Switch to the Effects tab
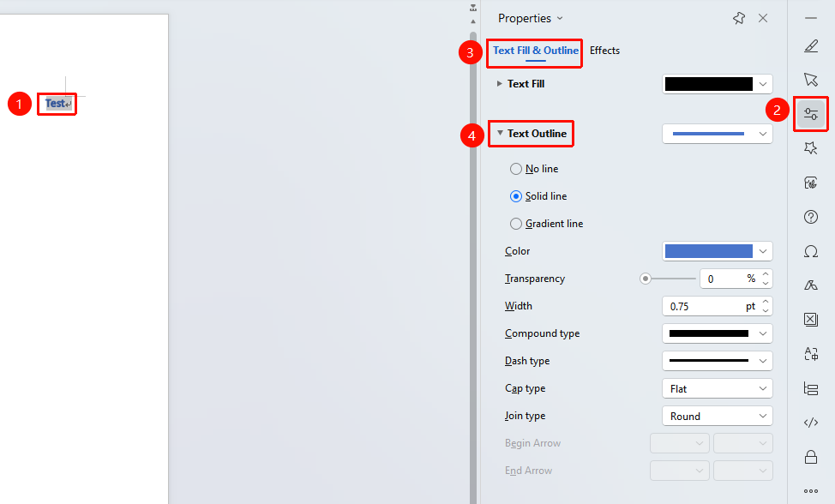Screen dimensions: 835x504 tap(604, 51)
